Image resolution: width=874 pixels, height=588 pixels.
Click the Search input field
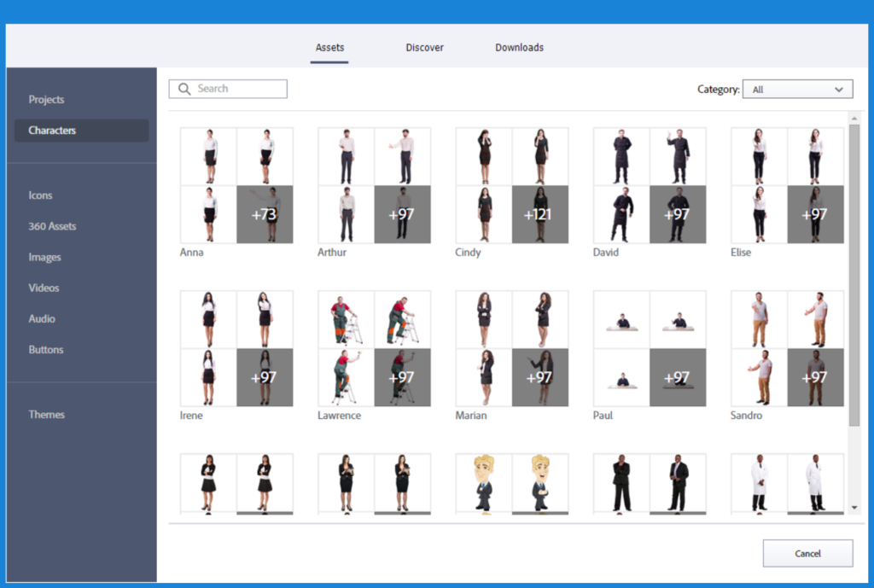228,89
